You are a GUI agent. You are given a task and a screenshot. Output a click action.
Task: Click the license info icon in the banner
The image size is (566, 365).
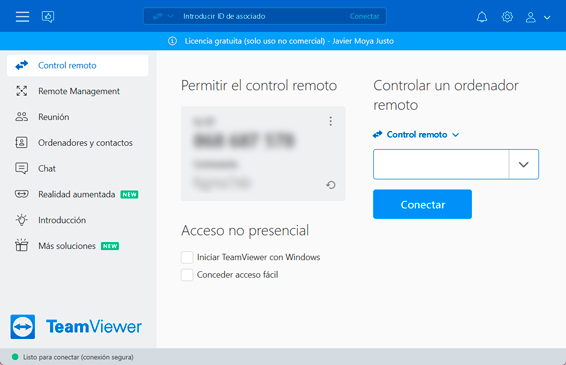click(x=173, y=41)
